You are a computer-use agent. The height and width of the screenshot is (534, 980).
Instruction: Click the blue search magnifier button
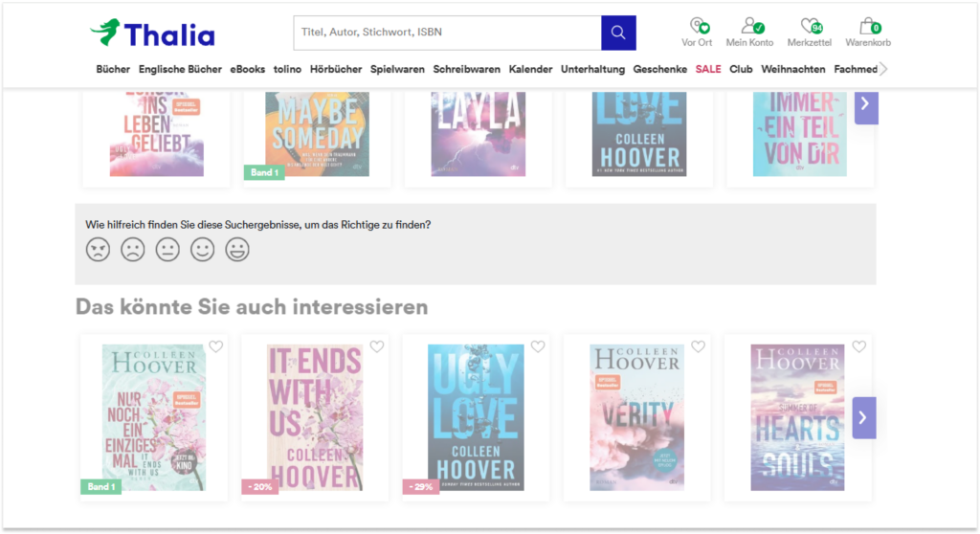click(618, 33)
